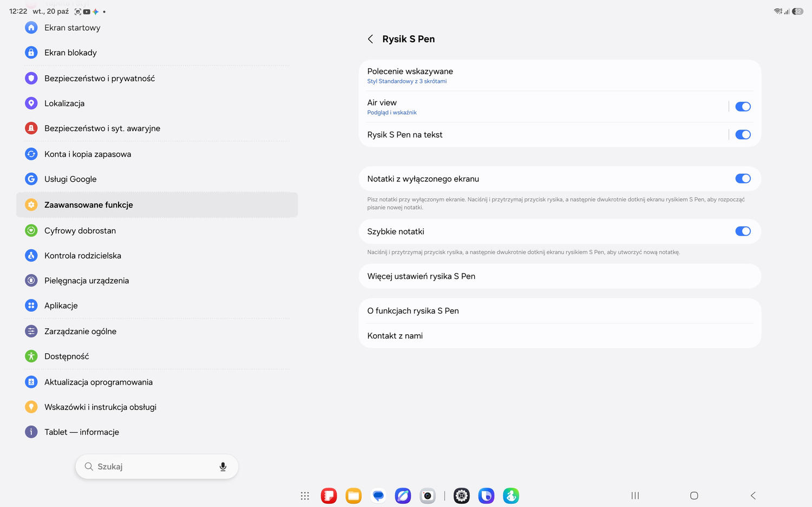Tap the Zarządzanie ogólne sliders icon
The width and height of the screenshot is (812, 507).
pyautogui.click(x=31, y=331)
